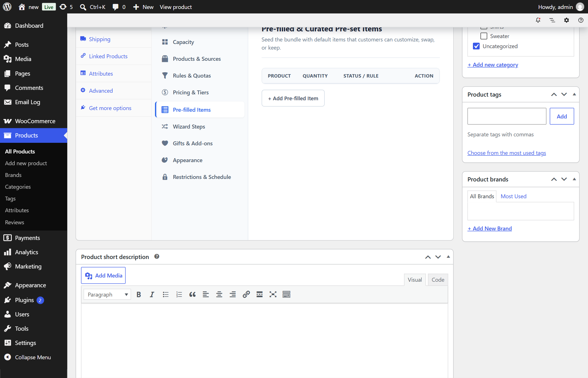Open Plugins menu with 2 updates
This screenshot has width=588, height=378.
click(x=34, y=300)
